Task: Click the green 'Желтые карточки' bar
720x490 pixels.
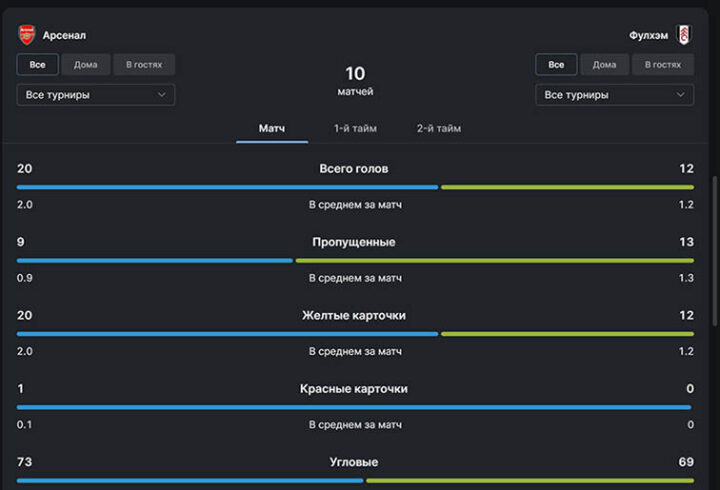Action: tap(567, 334)
